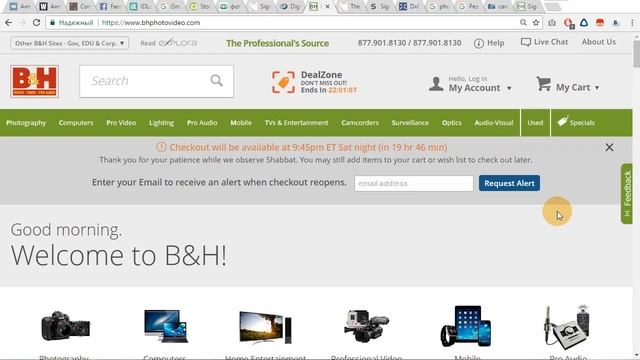640x360 pixels.
Task: Close the checkout notice banner
Action: tap(609, 147)
